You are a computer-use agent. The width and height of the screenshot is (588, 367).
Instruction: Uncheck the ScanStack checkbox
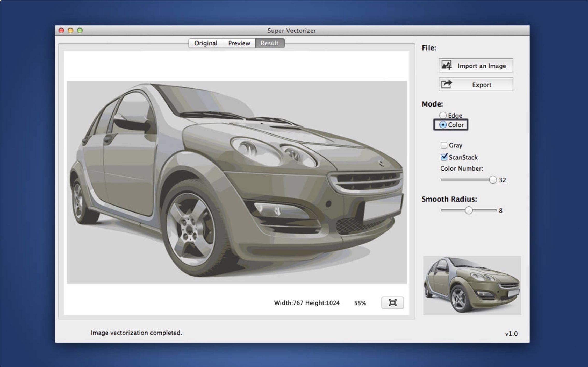click(x=444, y=157)
